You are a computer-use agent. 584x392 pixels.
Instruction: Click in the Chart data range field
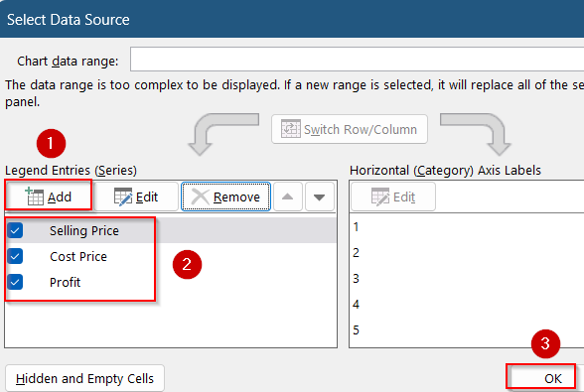[357, 59]
